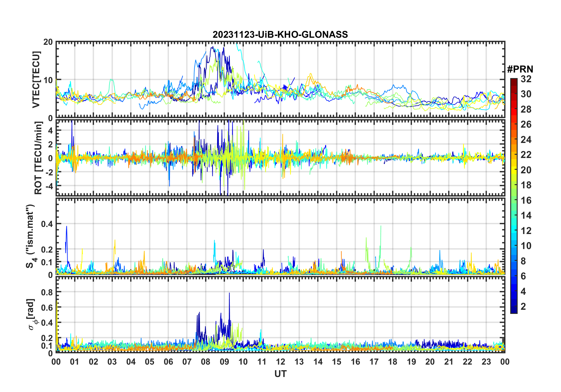The width and height of the screenshot is (561, 392).
Task: Click colorbar tick label 24
Action: (526, 139)
